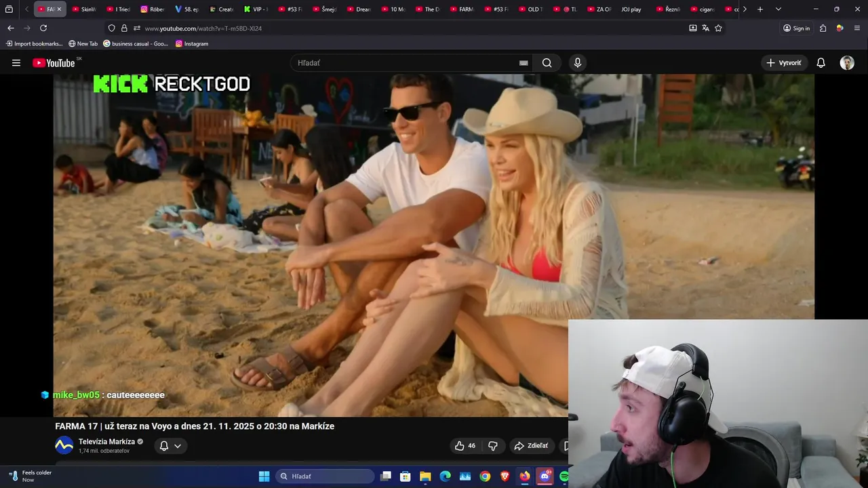Open Discord from the taskbar
The width and height of the screenshot is (868, 488).
tap(545, 476)
